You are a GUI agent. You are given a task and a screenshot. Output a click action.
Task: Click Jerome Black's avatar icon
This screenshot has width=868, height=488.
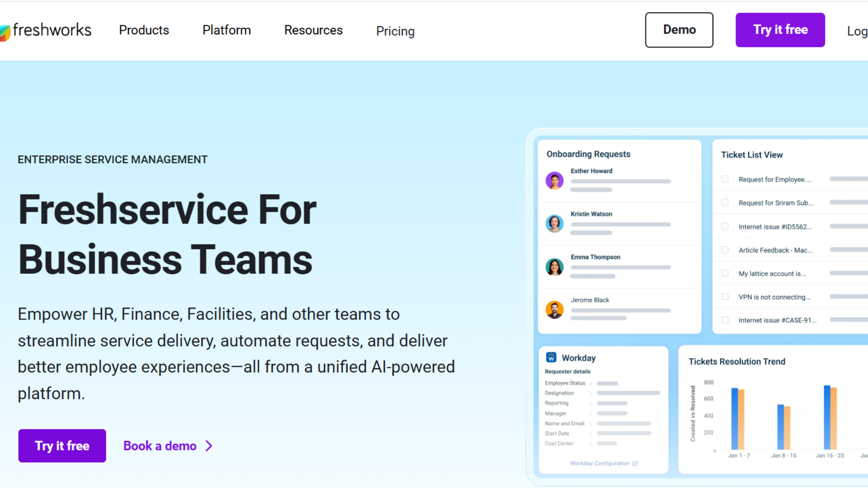(554, 310)
